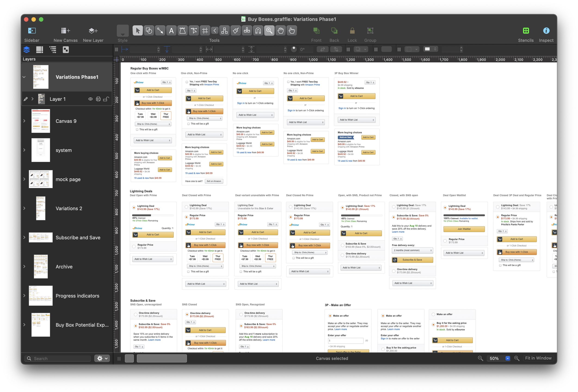Select the Diagramming tool
This screenshot has width=578, height=392.
click(x=224, y=31)
